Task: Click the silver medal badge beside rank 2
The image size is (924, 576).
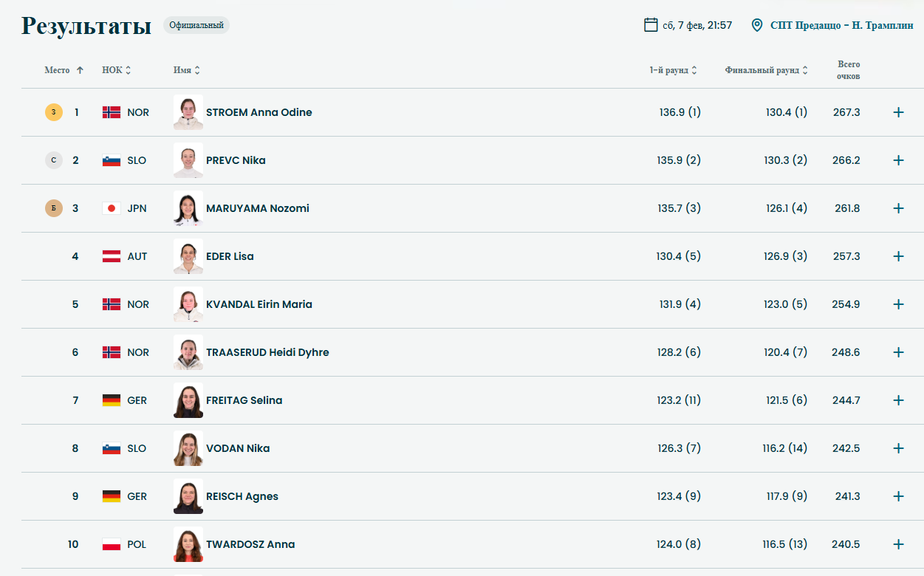Action: click(x=54, y=160)
